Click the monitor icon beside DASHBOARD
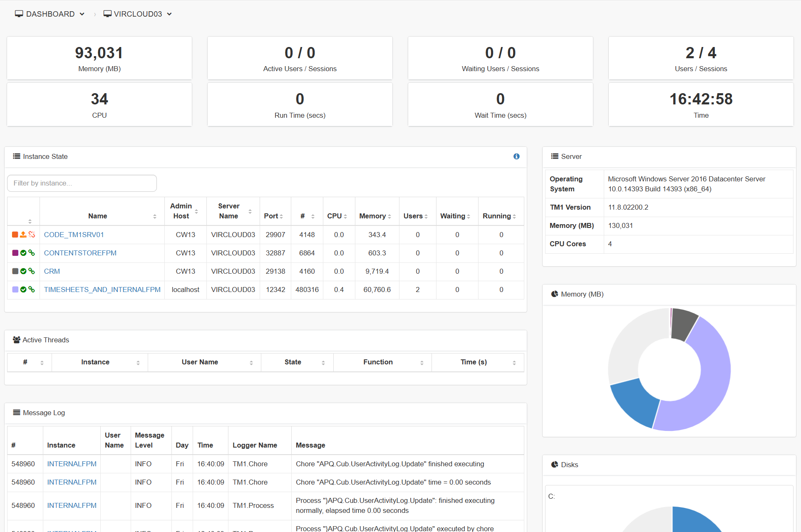The width and height of the screenshot is (801, 532). [19, 14]
